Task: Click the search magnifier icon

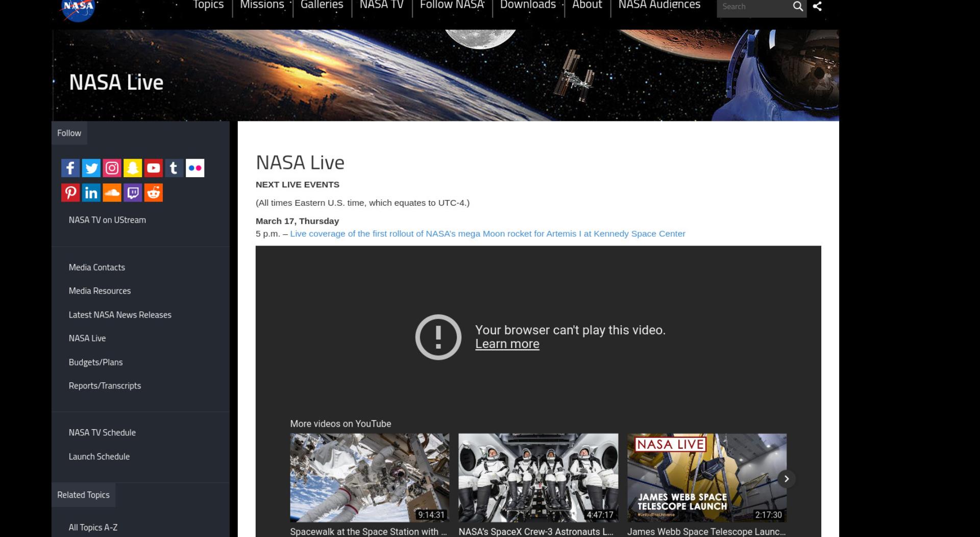Action: coord(798,7)
